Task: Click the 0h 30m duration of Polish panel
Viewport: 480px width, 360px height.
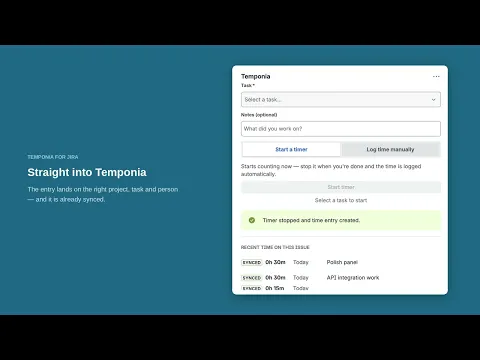Action: point(275,262)
